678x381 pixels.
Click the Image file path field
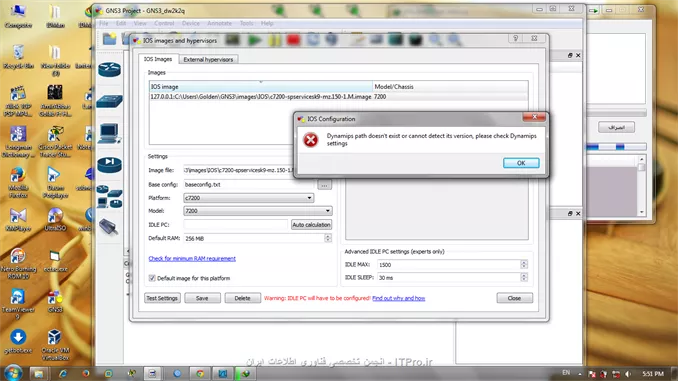(238, 170)
